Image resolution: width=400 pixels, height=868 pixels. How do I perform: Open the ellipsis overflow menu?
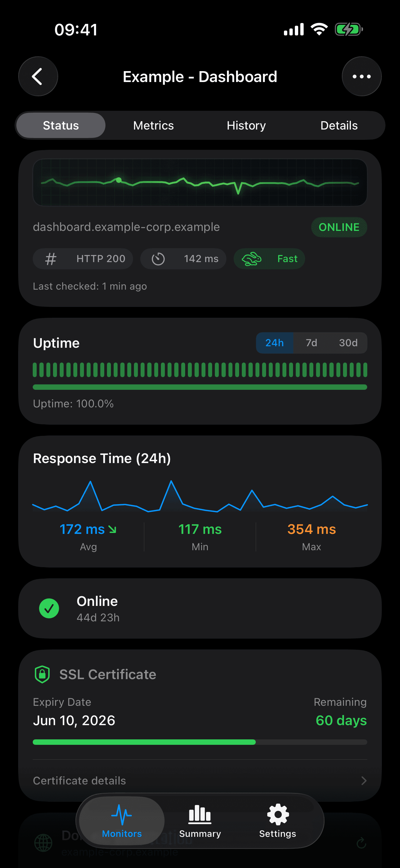pos(361,76)
